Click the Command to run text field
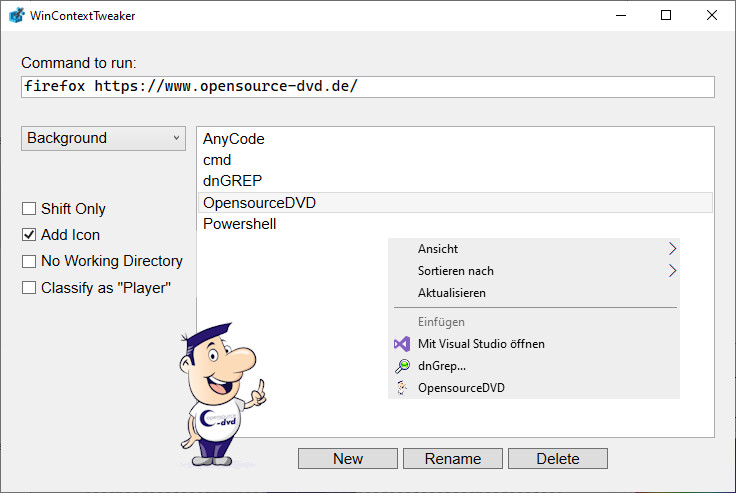 pyautogui.click(x=367, y=87)
